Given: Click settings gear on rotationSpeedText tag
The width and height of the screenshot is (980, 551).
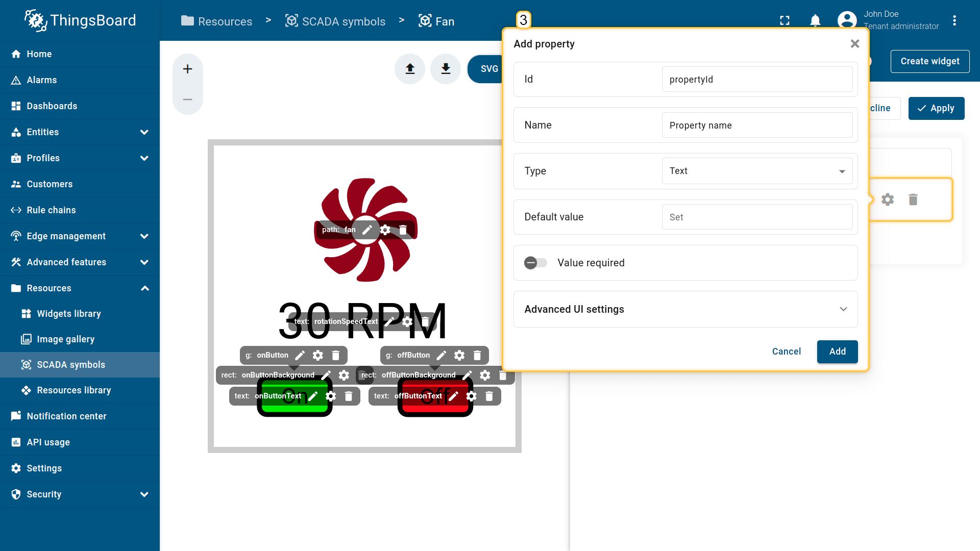Looking at the screenshot, I should [407, 321].
